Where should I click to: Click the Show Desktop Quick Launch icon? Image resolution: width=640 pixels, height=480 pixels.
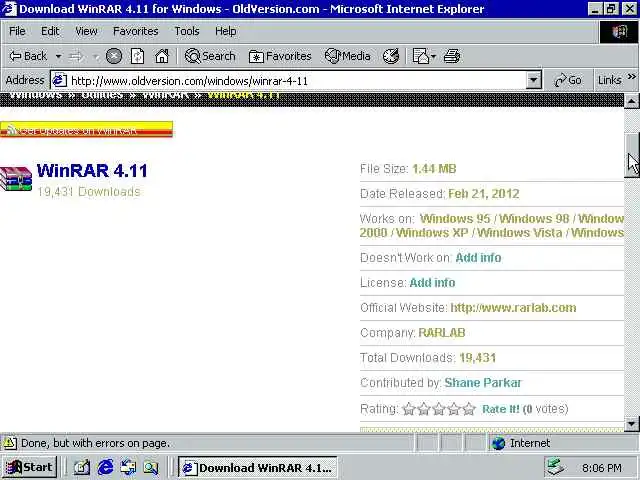128,467
